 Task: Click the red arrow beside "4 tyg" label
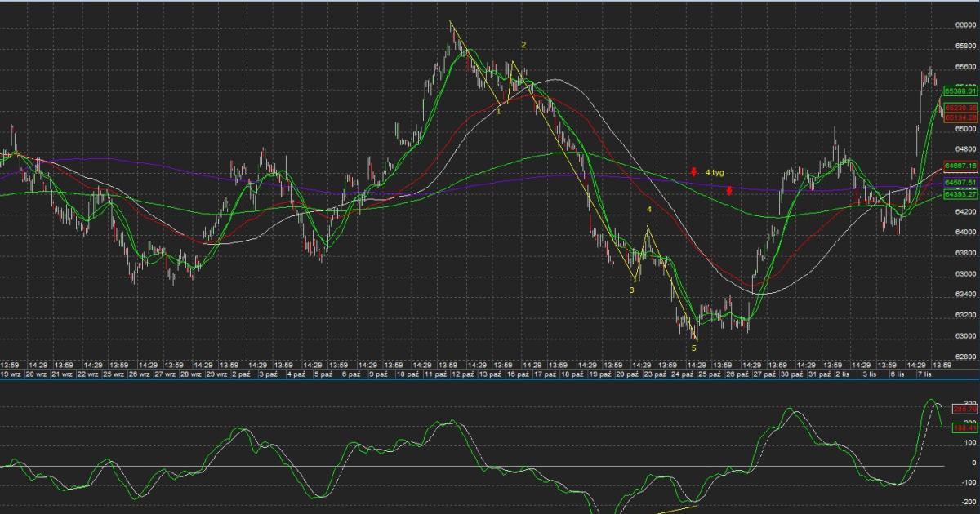point(693,172)
